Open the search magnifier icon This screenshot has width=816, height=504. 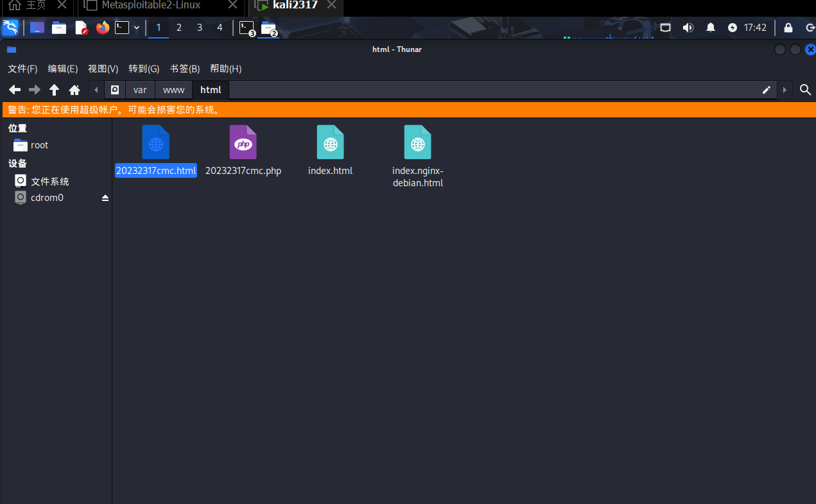805,90
